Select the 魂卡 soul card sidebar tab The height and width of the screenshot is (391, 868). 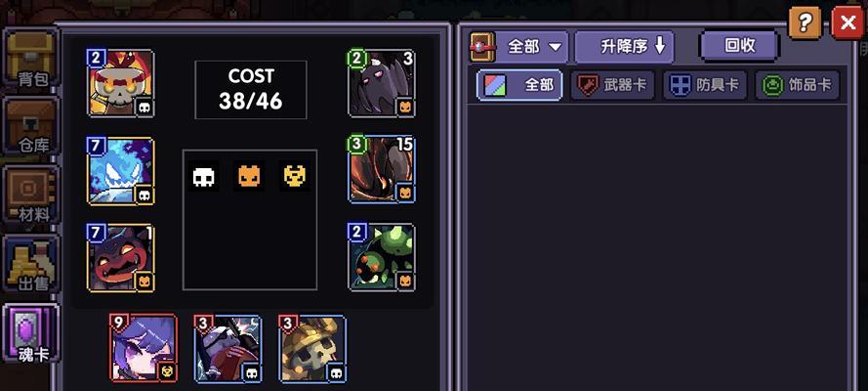[31, 334]
